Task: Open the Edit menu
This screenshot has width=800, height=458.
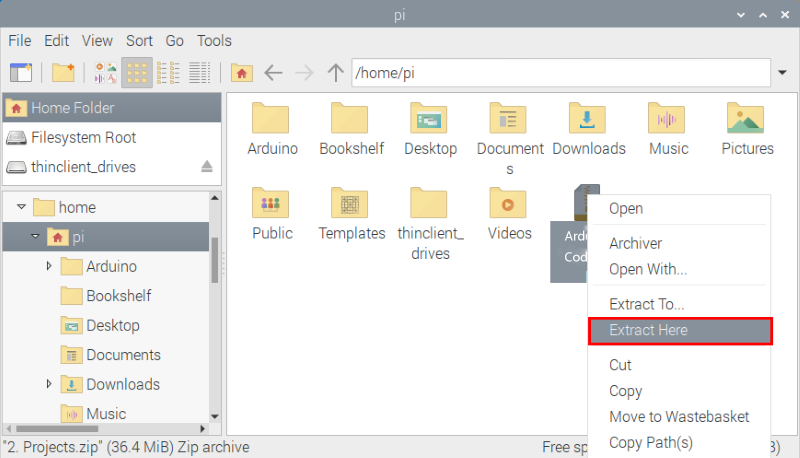Action: click(x=56, y=41)
